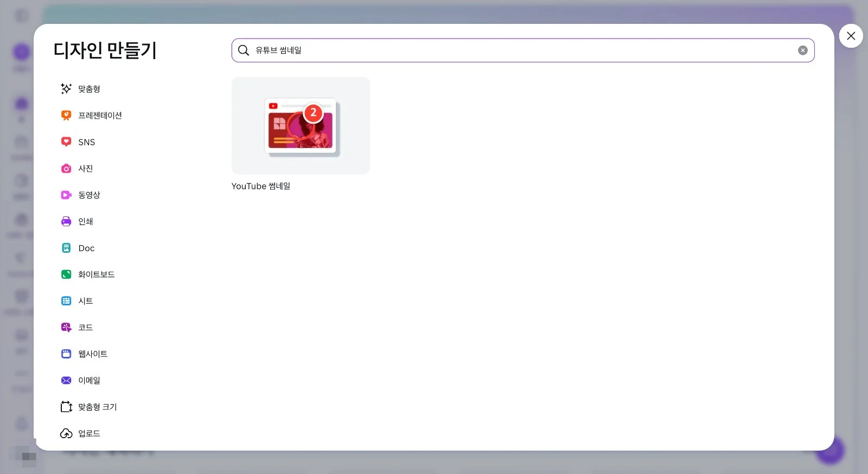Click the SNS heart icon

tap(66, 142)
